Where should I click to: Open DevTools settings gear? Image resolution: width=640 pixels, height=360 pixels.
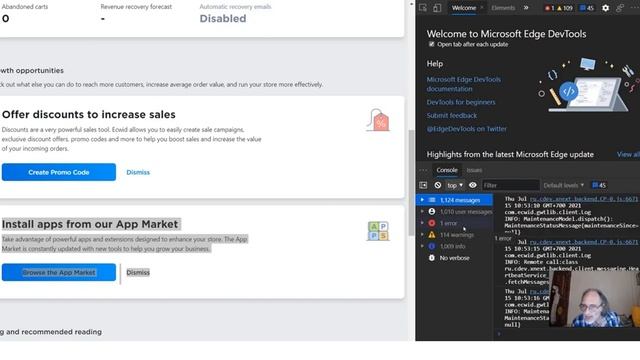(605, 8)
